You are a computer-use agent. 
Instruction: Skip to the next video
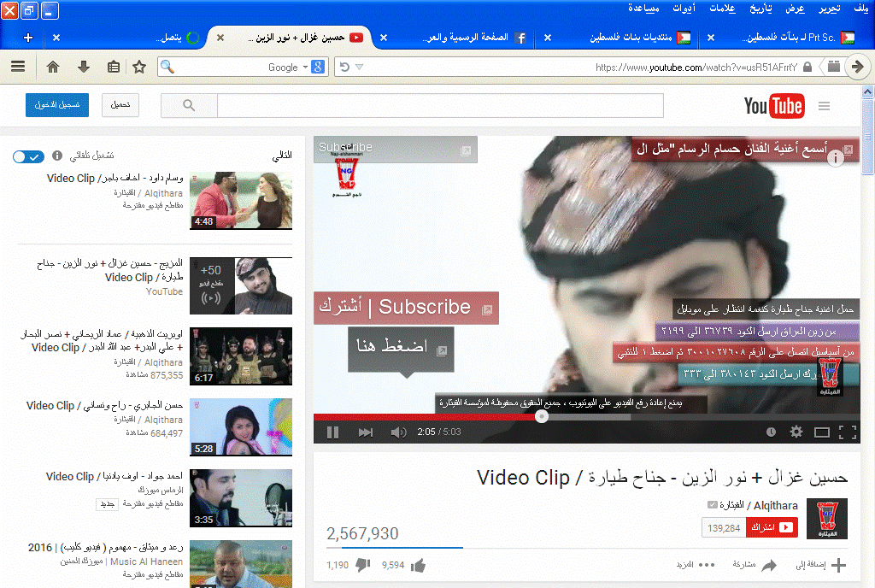click(366, 432)
